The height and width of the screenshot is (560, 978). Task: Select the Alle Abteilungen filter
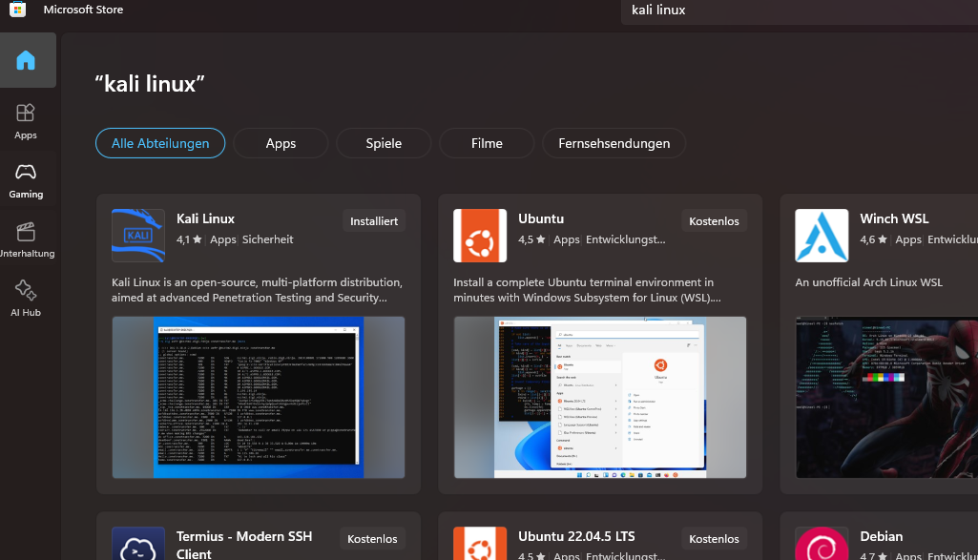(160, 143)
